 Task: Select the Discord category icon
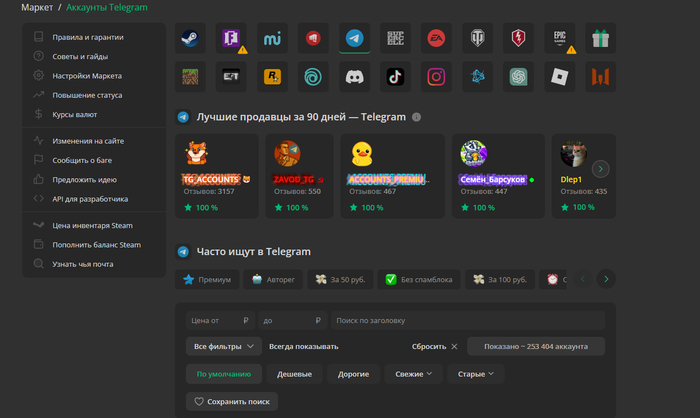354,75
